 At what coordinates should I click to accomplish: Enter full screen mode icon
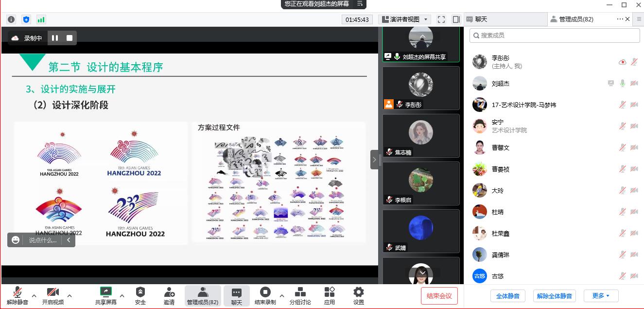tap(441, 19)
